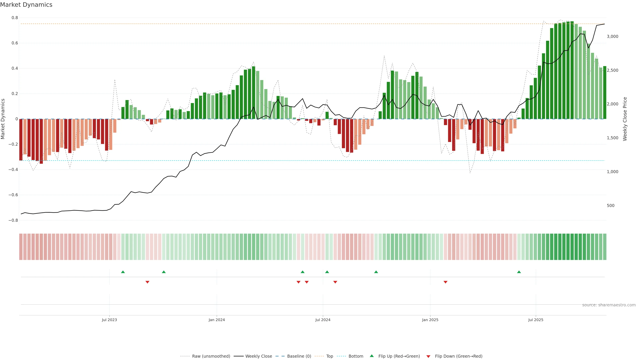
Task: Click the red flip-down triangle right after Jan 2025
Action: (445, 282)
